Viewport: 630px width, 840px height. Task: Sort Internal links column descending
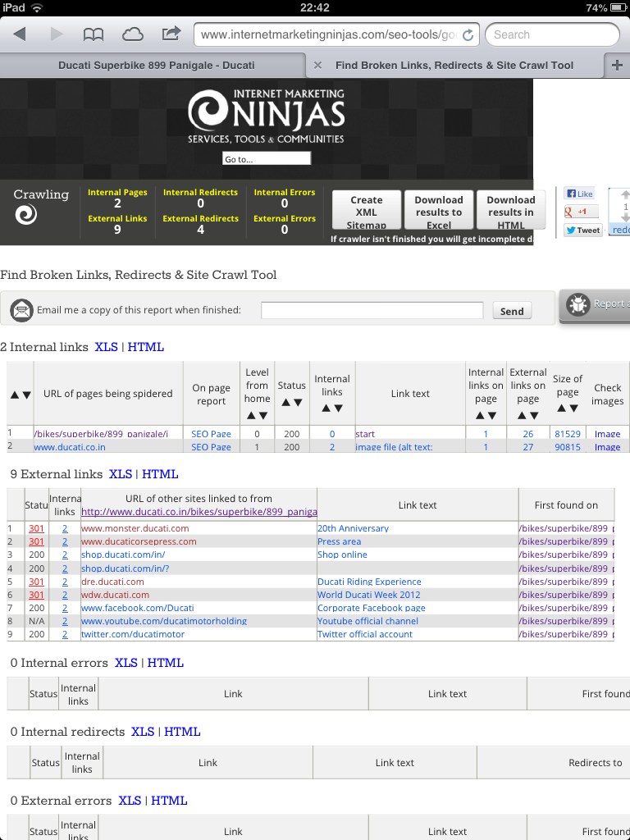339,409
